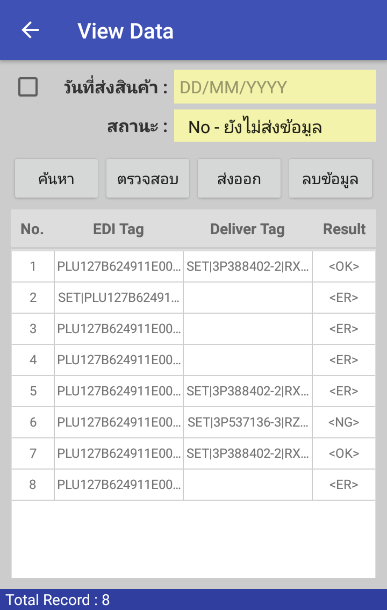Select Deliver Tag SET|3P537136-3 cell
The height and width of the screenshot is (610, 387).
pos(248,422)
